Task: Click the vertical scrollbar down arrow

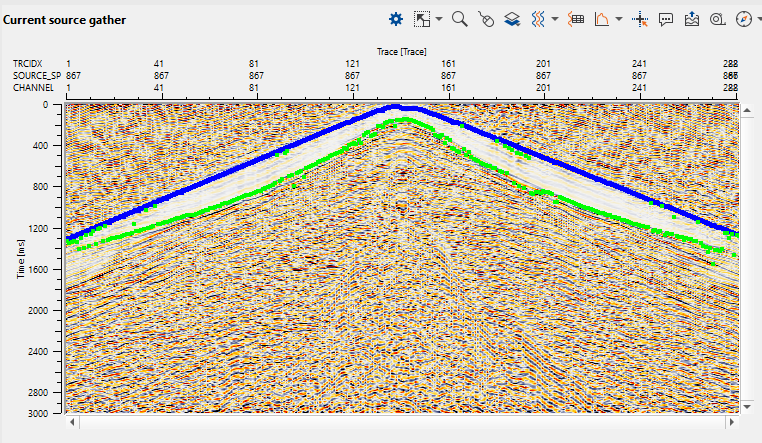Action: [x=749, y=407]
